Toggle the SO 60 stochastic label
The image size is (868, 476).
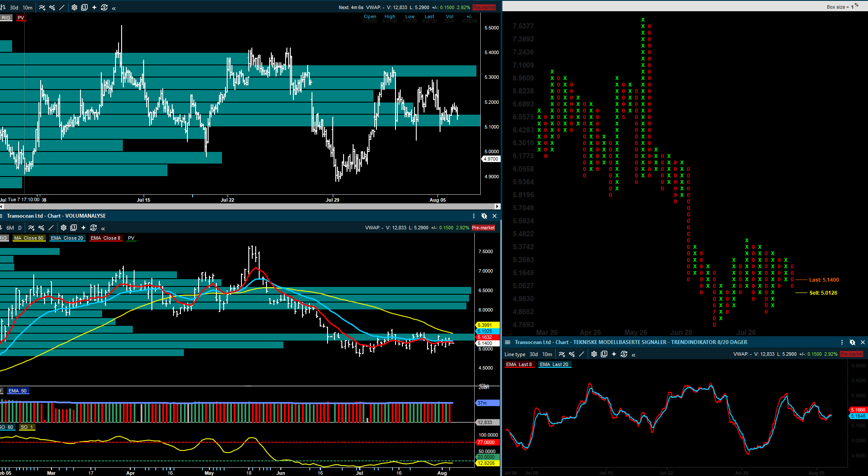[x=7, y=427]
